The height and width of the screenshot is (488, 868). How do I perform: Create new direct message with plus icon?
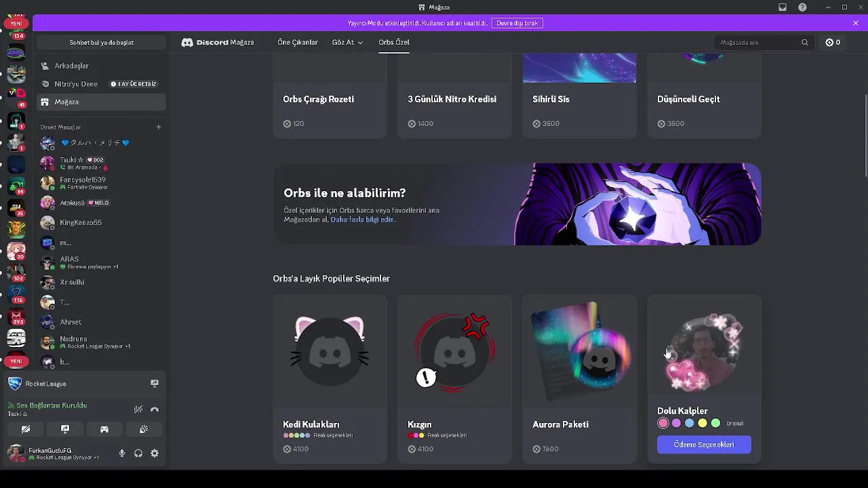pyautogui.click(x=159, y=127)
